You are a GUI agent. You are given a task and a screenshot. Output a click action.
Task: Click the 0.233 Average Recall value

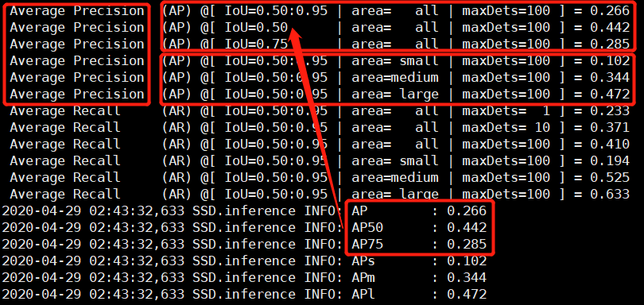tap(610, 111)
